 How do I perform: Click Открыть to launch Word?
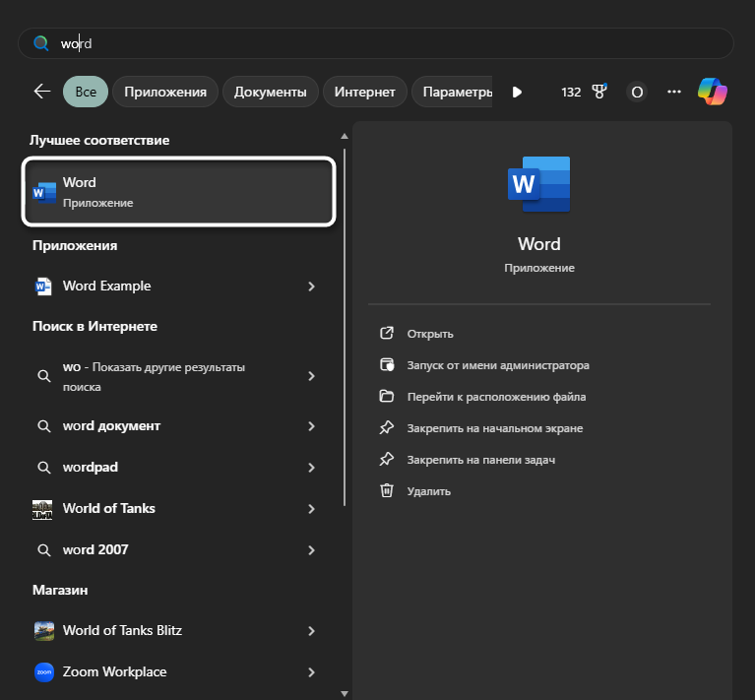pyautogui.click(x=430, y=334)
